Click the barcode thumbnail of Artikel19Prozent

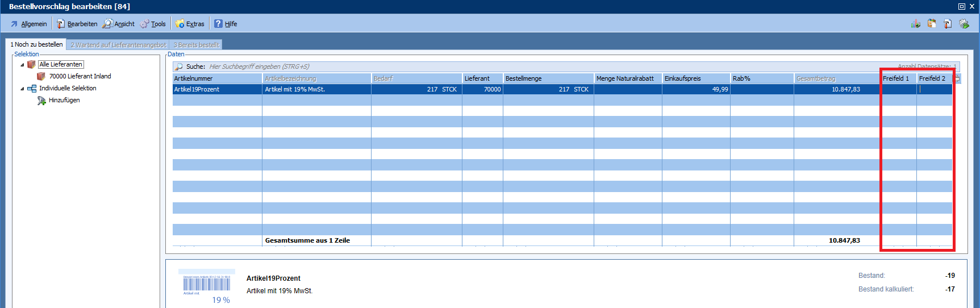tap(206, 283)
